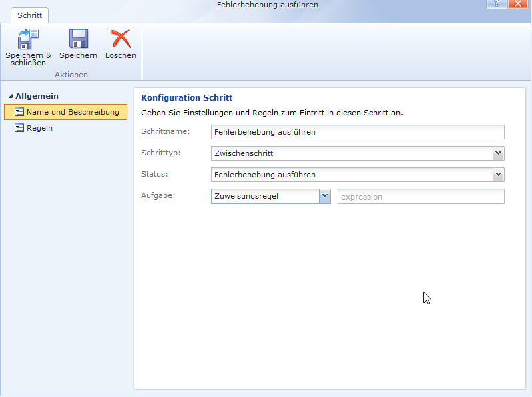Click the Aufgabe label
The width and height of the screenshot is (532, 397).
click(x=158, y=195)
